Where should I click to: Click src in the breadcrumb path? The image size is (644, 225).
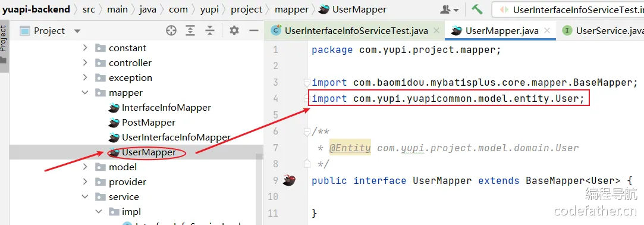(x=88, y=10)
